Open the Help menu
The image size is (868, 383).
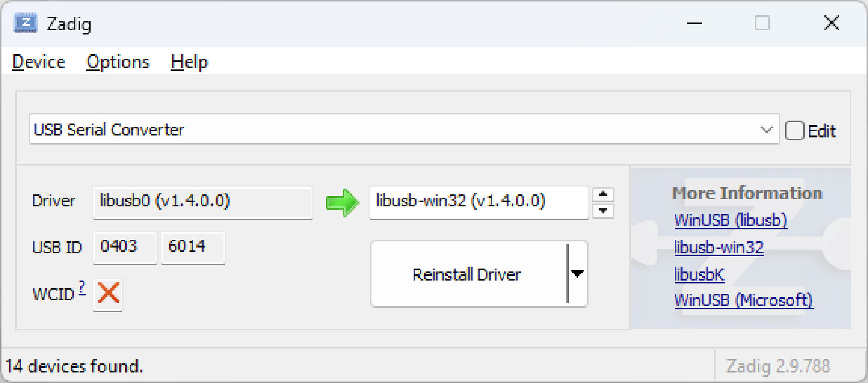click(189, 62)
